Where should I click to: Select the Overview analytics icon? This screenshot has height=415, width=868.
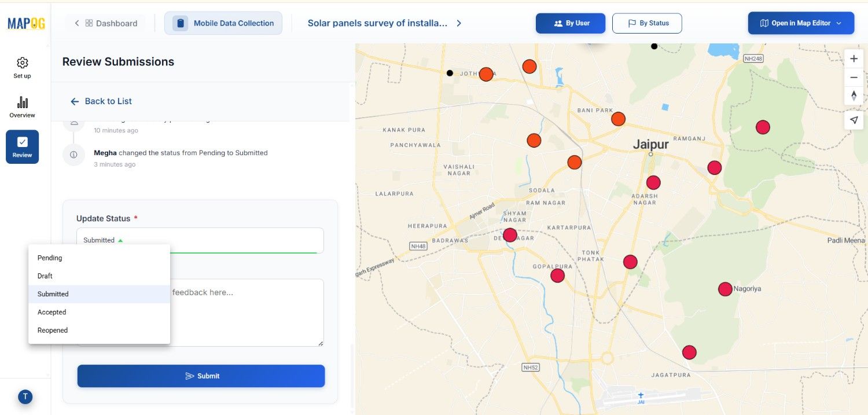coord(21,106)
